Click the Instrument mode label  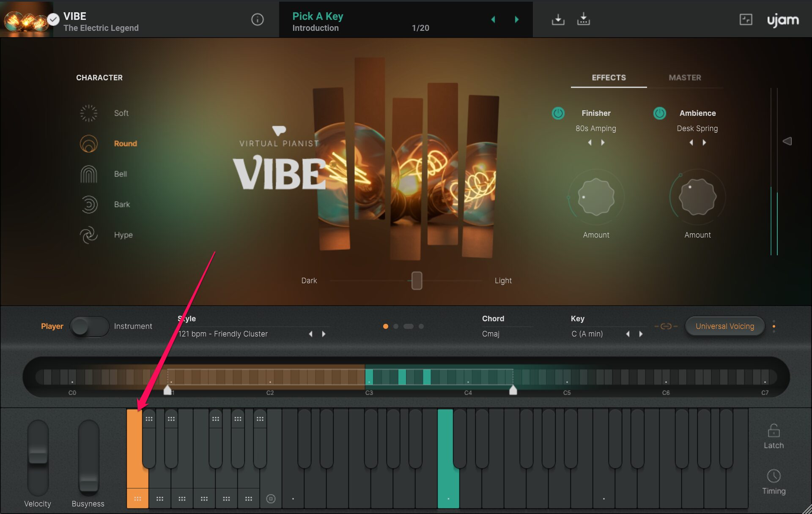pyautogui.click(x=133, y=326)
